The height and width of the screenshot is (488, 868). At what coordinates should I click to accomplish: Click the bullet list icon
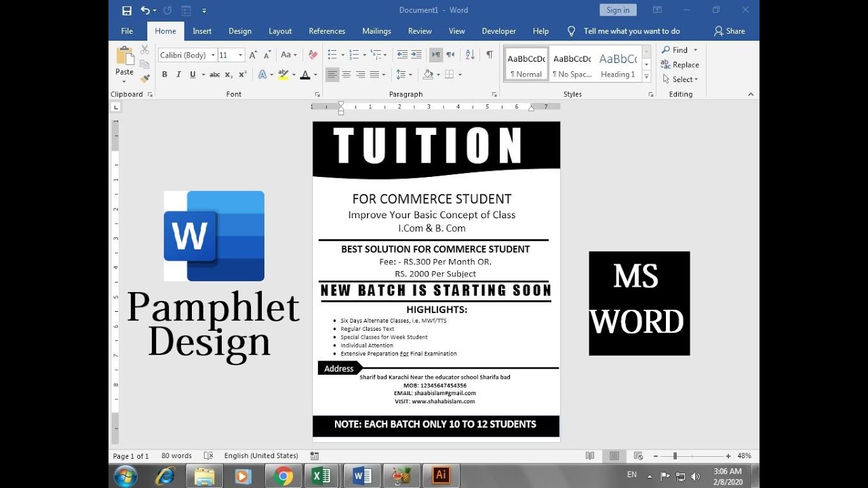[x=332, y=55]
